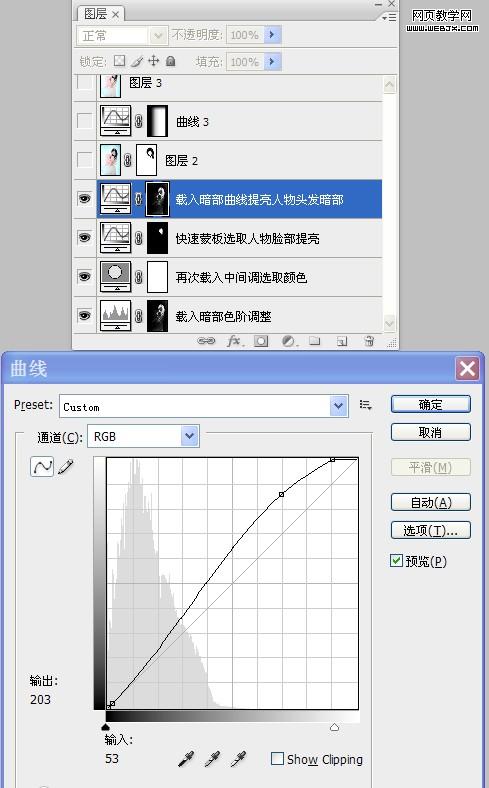Pick the white point eyedropper

pos(238,758)
